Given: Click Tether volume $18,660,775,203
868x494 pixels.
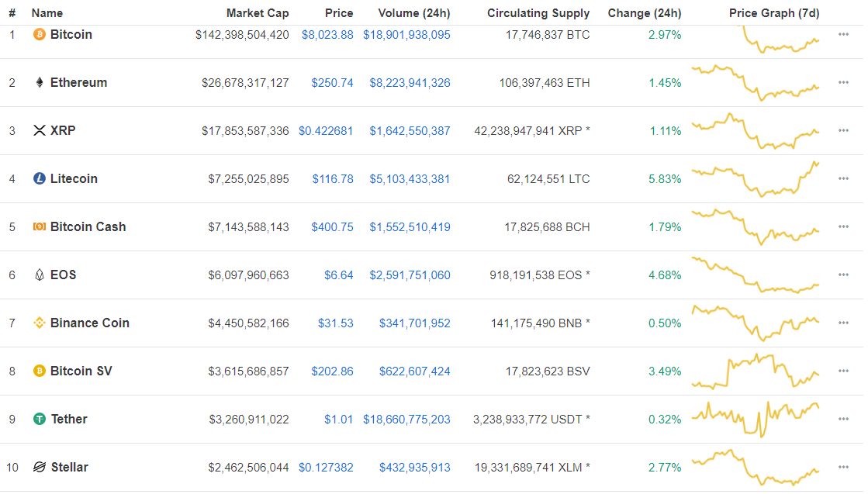Looking at the screenshot, I should [407, 420].
